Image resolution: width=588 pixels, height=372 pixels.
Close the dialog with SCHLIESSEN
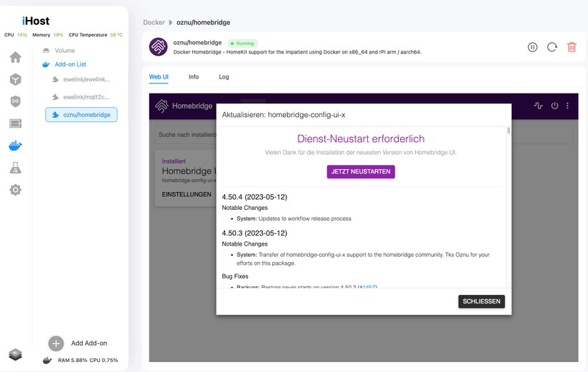pos(481,301)
